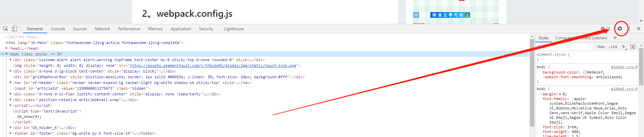Collapse the body node
The width and height of the screenshot is (644, 137).
click(x=7, y=54)
